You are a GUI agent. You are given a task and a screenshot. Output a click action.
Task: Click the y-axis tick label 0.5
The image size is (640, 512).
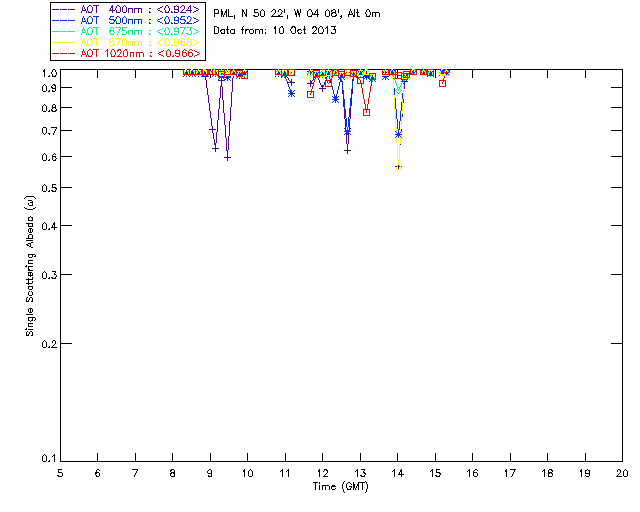click(x=49, y=188)
